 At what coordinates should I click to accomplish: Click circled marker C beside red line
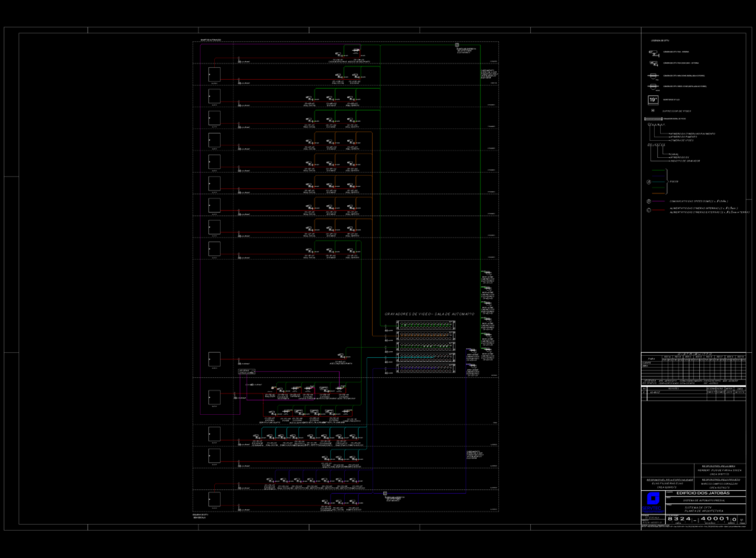tap(648, 210)
